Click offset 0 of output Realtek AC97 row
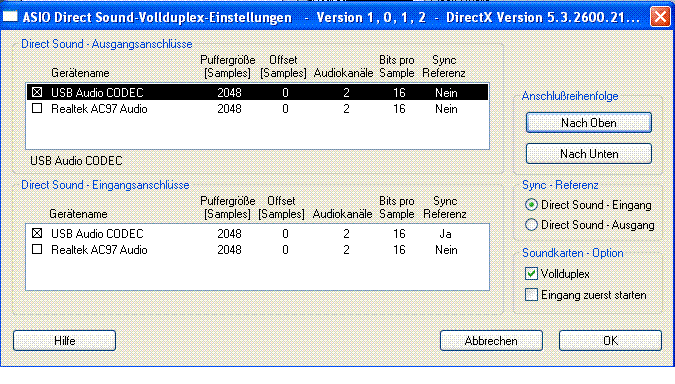Screen dimensions: 675x384 pos(285,109)
